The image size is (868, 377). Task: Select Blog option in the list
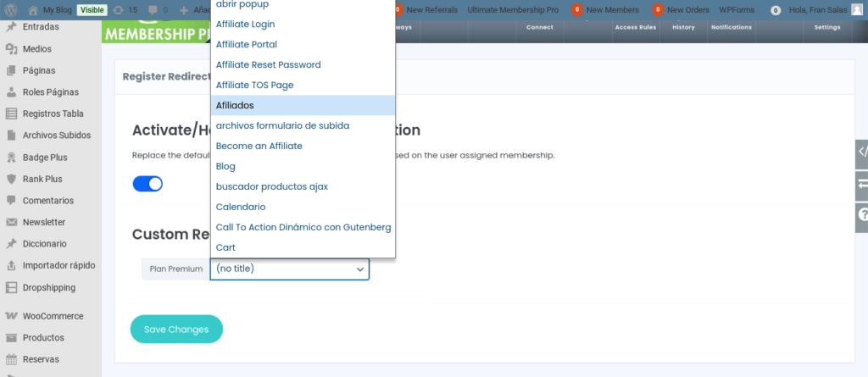click(x=303, y=166)
